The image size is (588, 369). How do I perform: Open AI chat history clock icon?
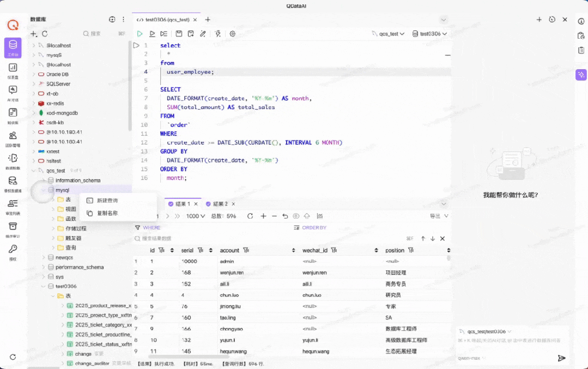pyautogui.click(x=552, y=20)
